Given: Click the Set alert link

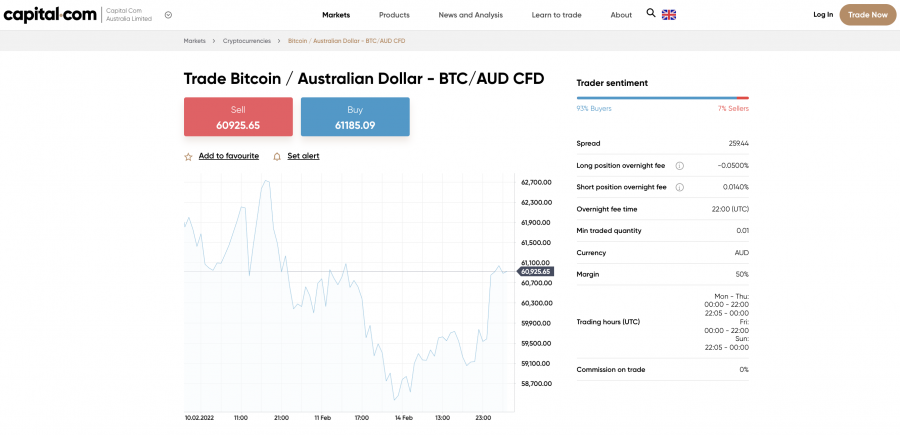Looking at the screenshot, I should pos(303,156).
